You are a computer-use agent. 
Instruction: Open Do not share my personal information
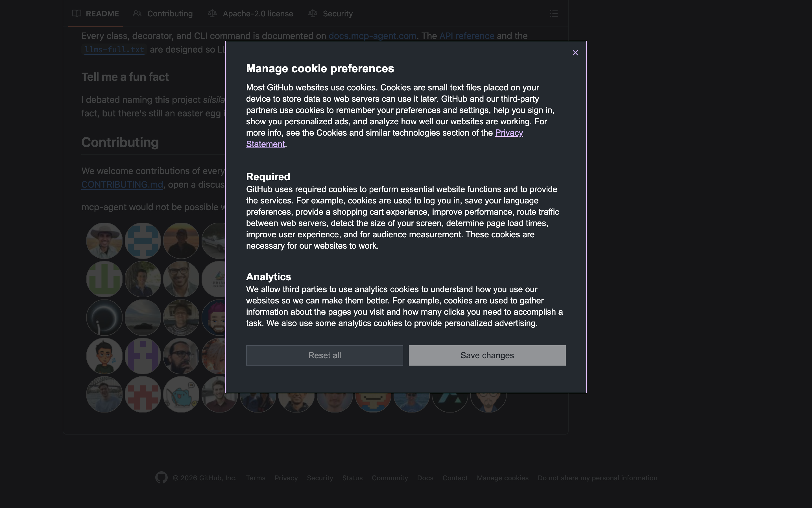pyautogui.click(x=597, y=478)
